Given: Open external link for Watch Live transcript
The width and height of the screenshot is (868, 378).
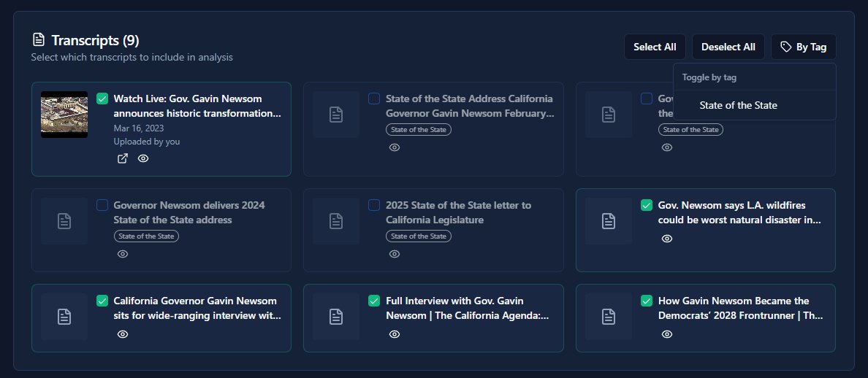Looking at the screenshot, I should pos(123,158).
